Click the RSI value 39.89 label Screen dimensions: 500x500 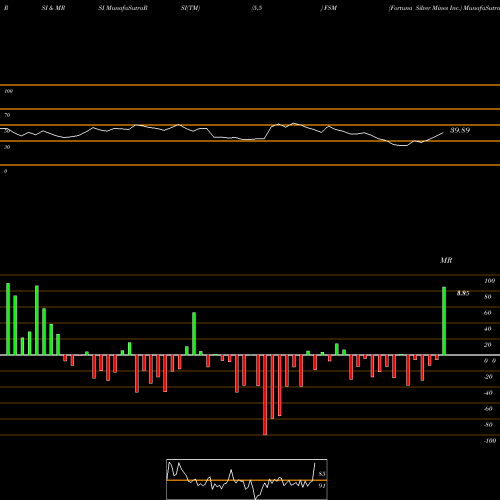460,130
